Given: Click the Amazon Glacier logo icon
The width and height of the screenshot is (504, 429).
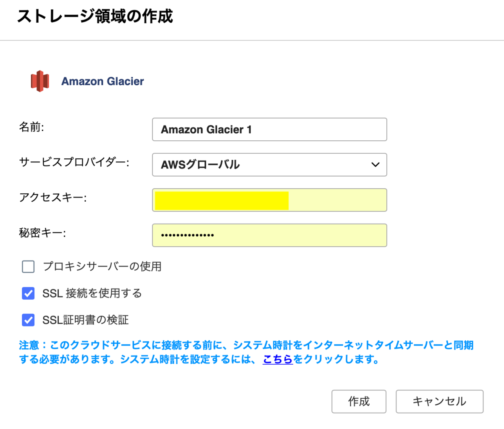Looking at the screenshot, I should [x=40, y=81].
